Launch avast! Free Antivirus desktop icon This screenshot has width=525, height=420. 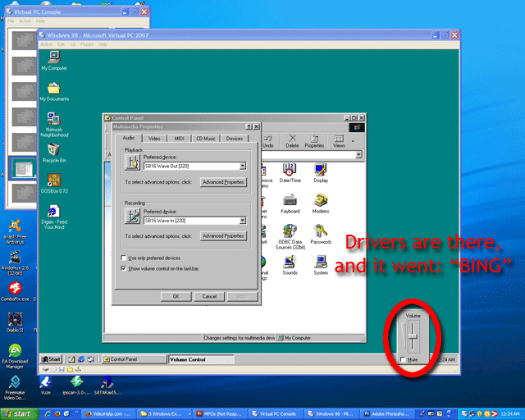pos(15,232)
